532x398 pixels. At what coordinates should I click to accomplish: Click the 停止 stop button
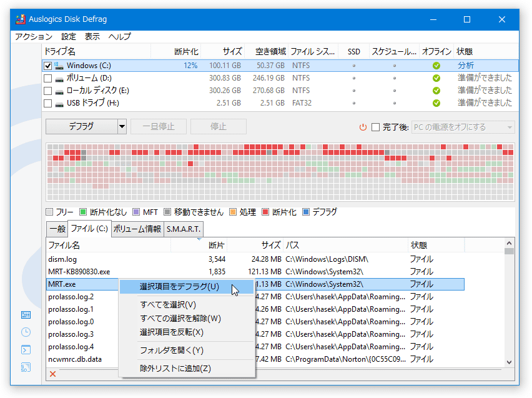[x=218, y=127]
